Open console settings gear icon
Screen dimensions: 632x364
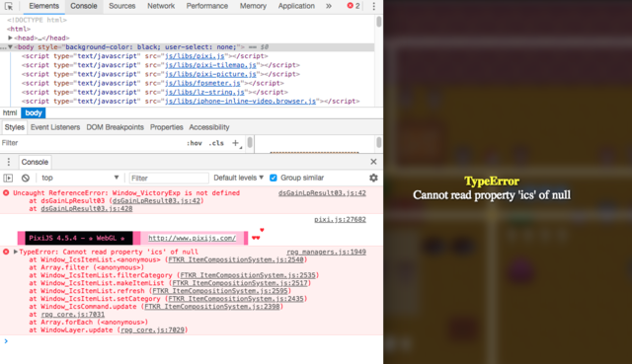[373, 178]
